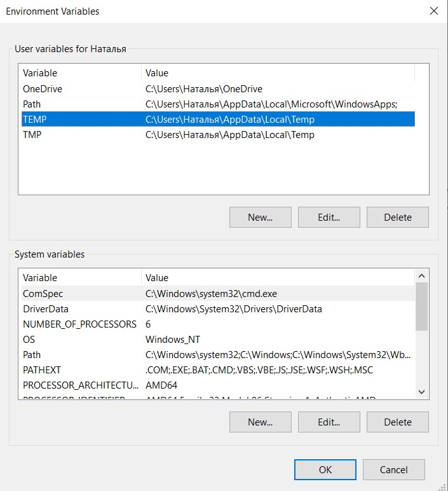Select ComSpec in system variables
The image size is (448, 491).
43,294
